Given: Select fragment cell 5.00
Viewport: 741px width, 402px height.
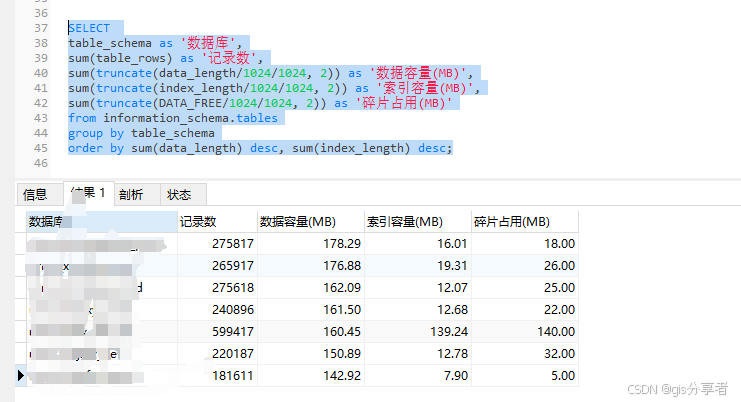Looking at the screenshot, I should click(525, 376).
